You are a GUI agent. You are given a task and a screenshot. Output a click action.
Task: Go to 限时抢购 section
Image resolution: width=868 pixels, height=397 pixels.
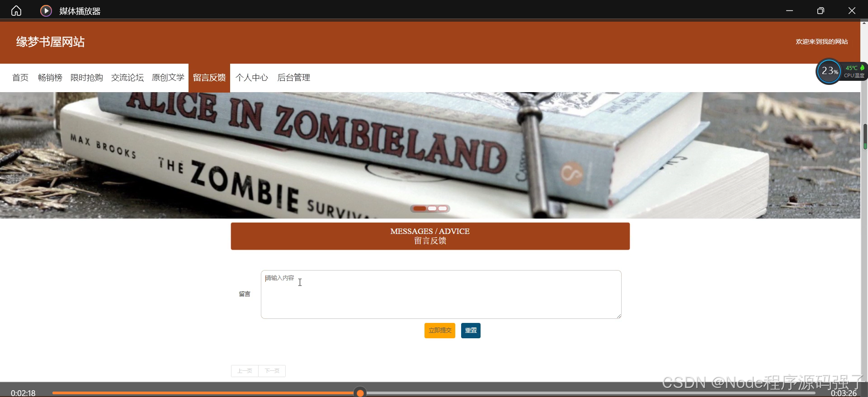pos(87,78)
